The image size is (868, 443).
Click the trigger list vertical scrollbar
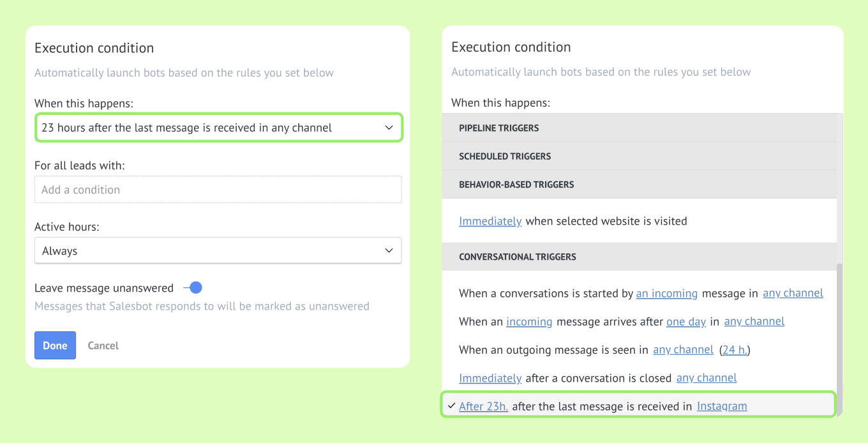(840, 338)
